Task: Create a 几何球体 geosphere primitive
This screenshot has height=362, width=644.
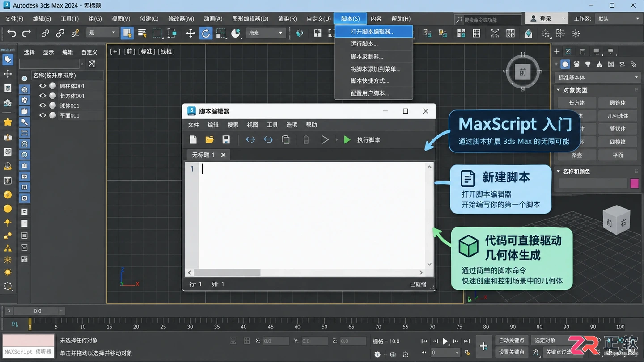Action: pos(618,115)
